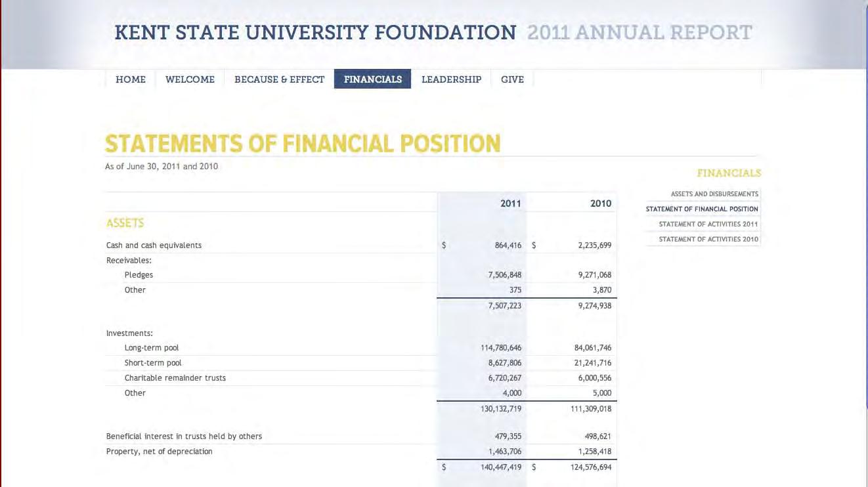View Statement of Activities 2010 link
Image resolution: width=868 pixels, height=487 pixels.
coord(708,240)
